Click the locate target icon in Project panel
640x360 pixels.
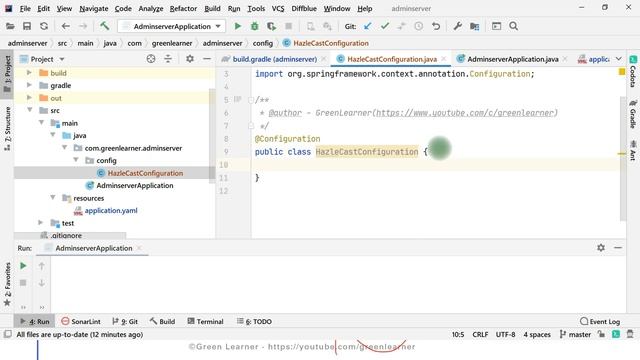(x=151, y=59)
